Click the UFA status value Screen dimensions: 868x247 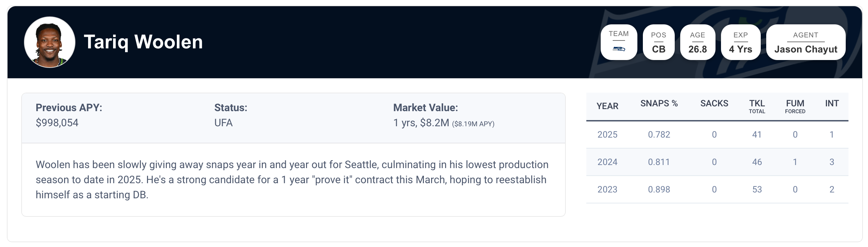coord(223,123)
